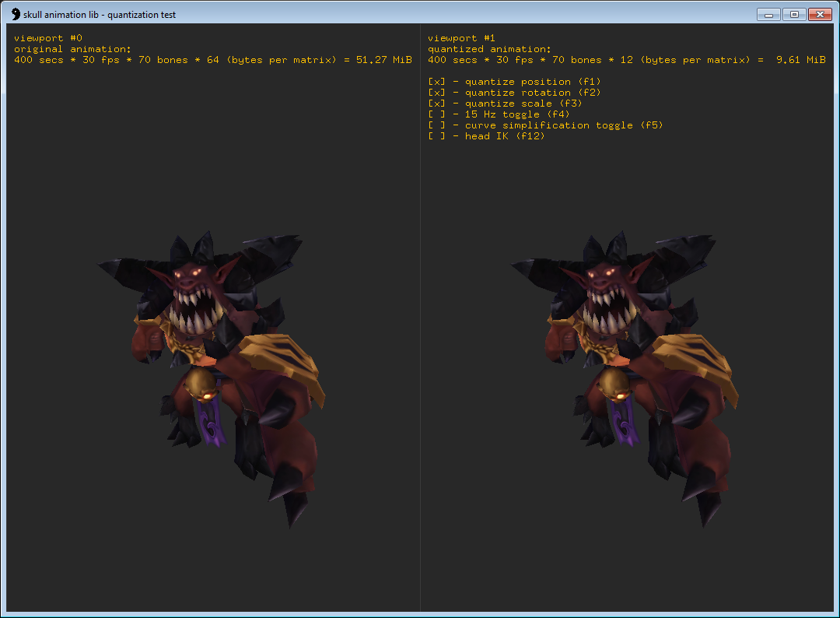This screenshot has height=618, width=840.
Task: Click the 51.27 MiB size line
Action: [x=212, y=60]
